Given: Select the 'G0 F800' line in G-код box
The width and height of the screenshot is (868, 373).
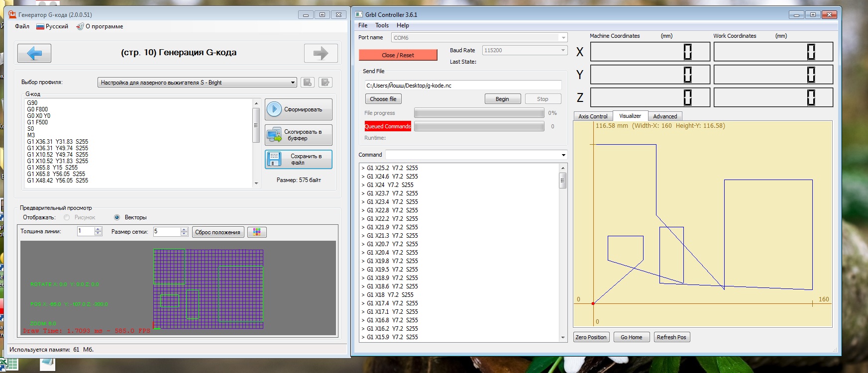Looking at the screenshot, I should pos(37,109).
